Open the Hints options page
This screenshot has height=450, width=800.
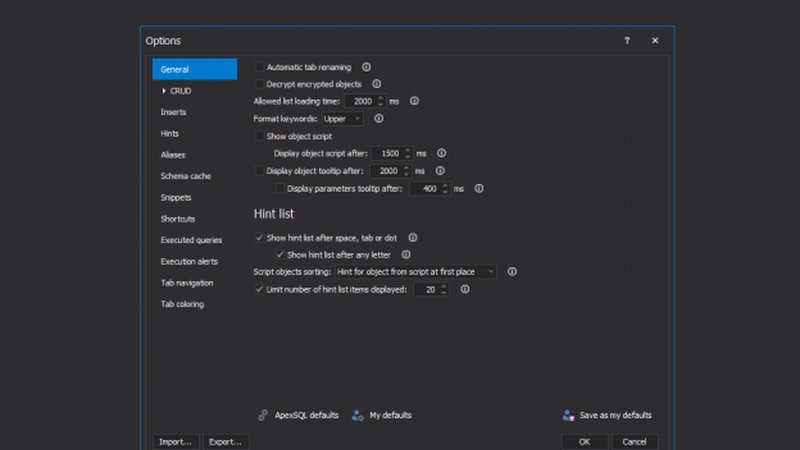click(x=170, y=134)
